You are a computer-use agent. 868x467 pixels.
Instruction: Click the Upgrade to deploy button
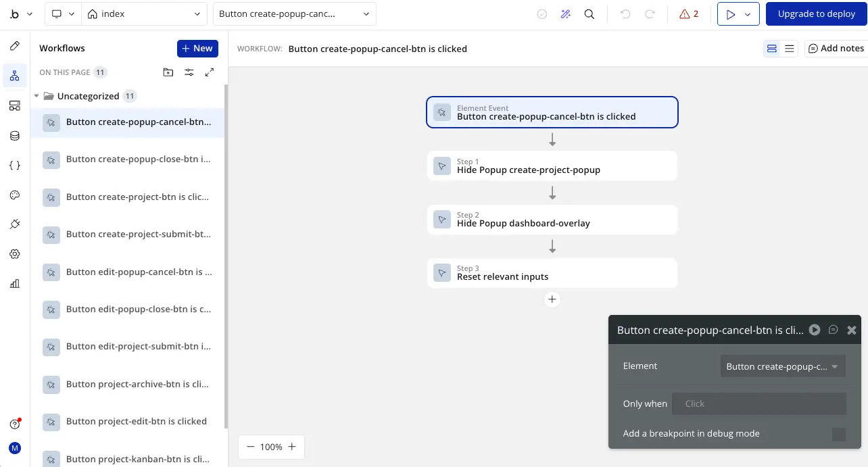tap(817, 14)
